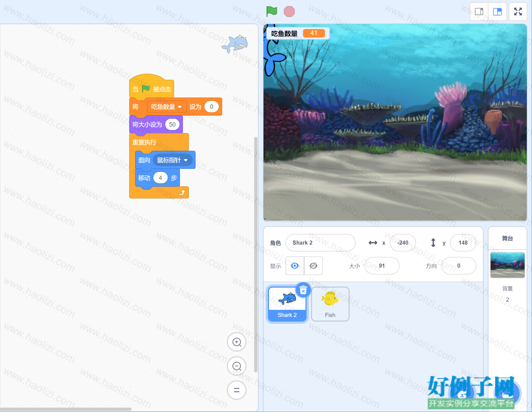Hide the sprite with crossed eye icon
The image size is (532, 412).
coord(313,266)
